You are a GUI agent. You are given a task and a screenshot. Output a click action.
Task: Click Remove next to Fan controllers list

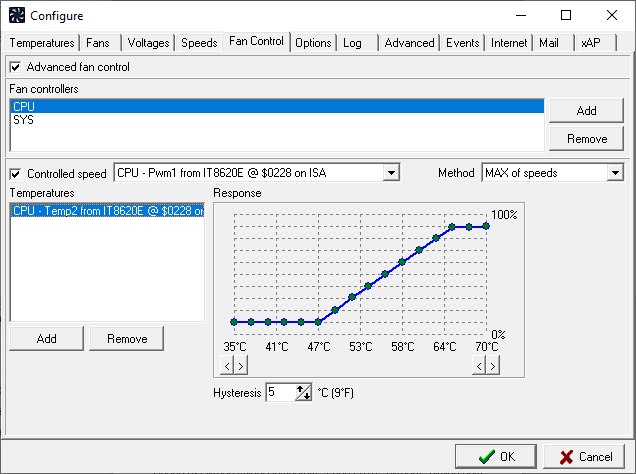(586, 139)
